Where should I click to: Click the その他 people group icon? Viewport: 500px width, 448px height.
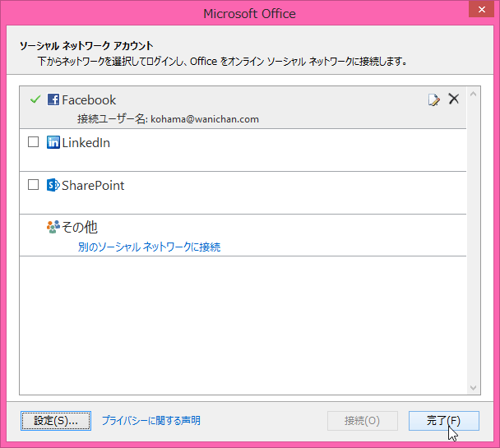tap(53, 227)
